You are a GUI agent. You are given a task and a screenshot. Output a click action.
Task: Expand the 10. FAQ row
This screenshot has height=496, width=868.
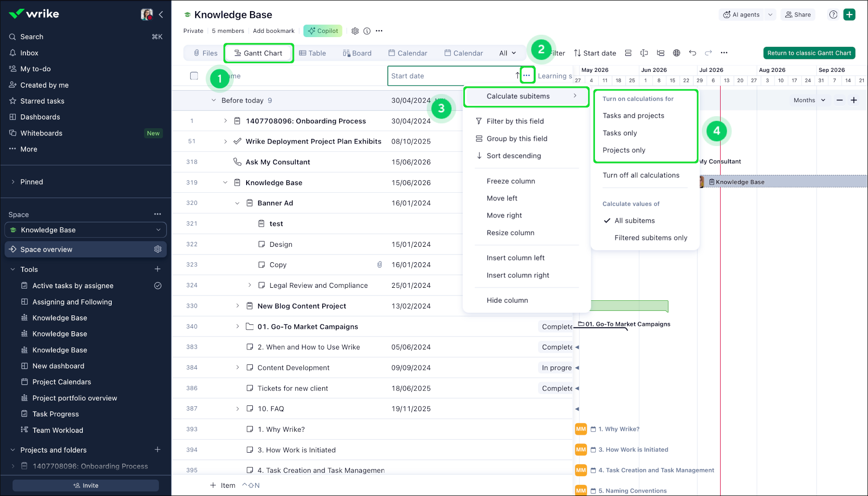point(237,409)
